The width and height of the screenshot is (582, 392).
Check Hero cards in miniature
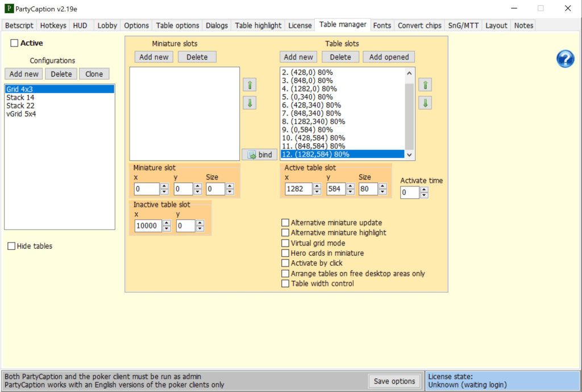coord(285,253)
